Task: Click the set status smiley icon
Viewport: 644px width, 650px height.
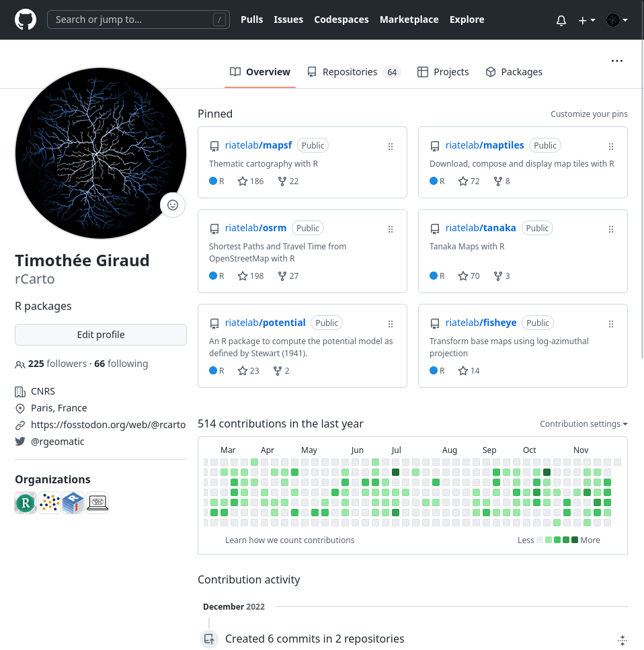Action: [173, 205]
